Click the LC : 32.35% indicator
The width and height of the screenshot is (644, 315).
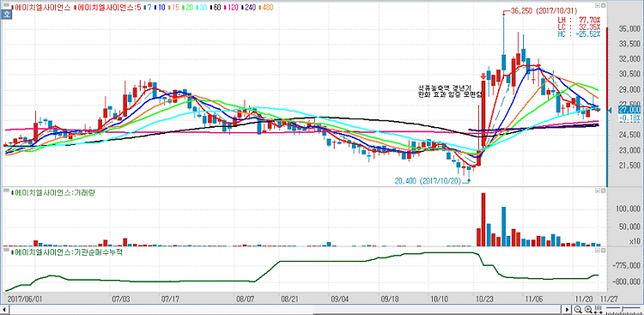tap(580, 27)
